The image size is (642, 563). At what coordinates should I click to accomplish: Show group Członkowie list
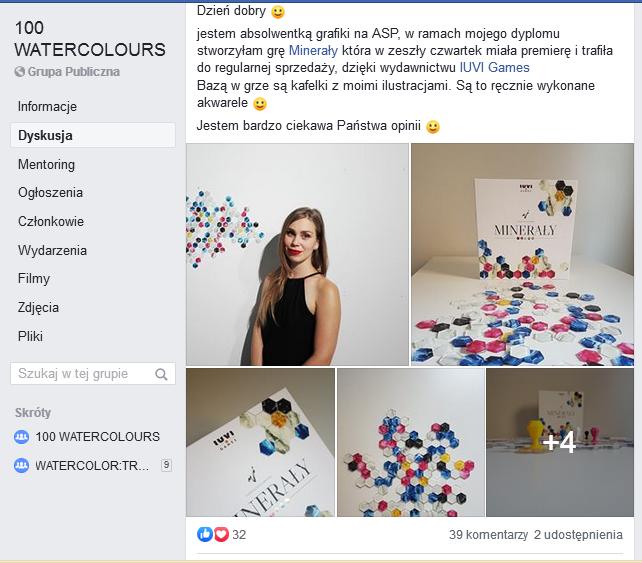[x=51, y=222]
